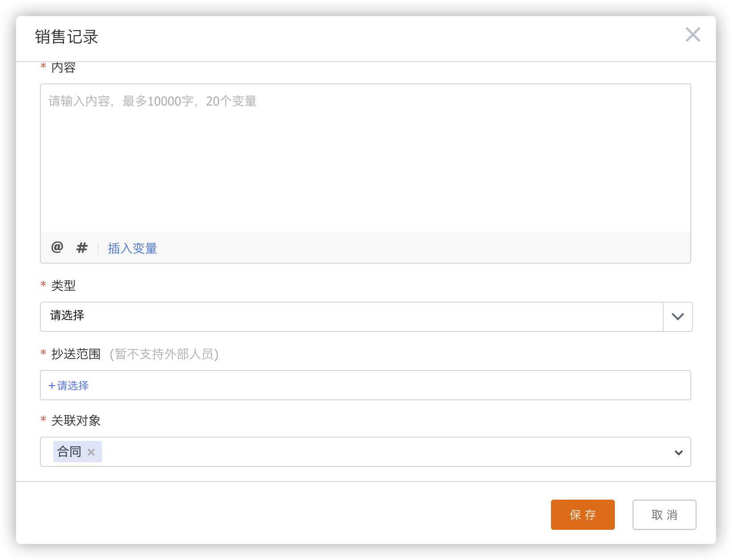The image size is (732, 560).
Task: Select the 合同 tag text
Action: coord(69,452)
